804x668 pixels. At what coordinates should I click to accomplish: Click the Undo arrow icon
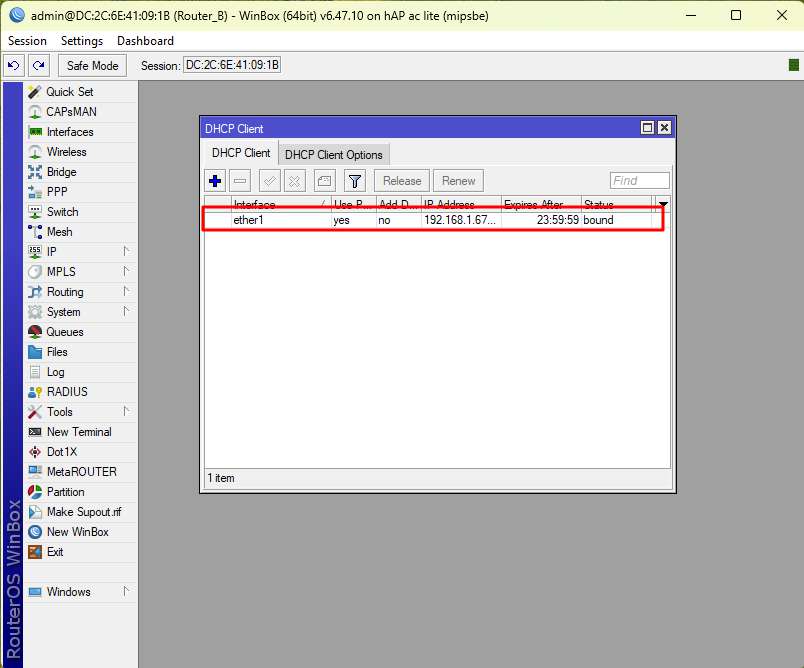tap(13, 66)
